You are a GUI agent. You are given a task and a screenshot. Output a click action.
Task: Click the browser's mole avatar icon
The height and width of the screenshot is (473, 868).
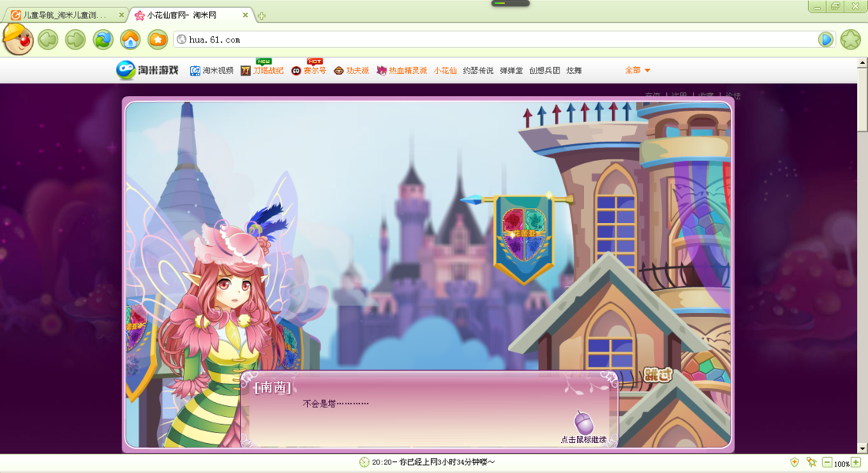[17, 39]
